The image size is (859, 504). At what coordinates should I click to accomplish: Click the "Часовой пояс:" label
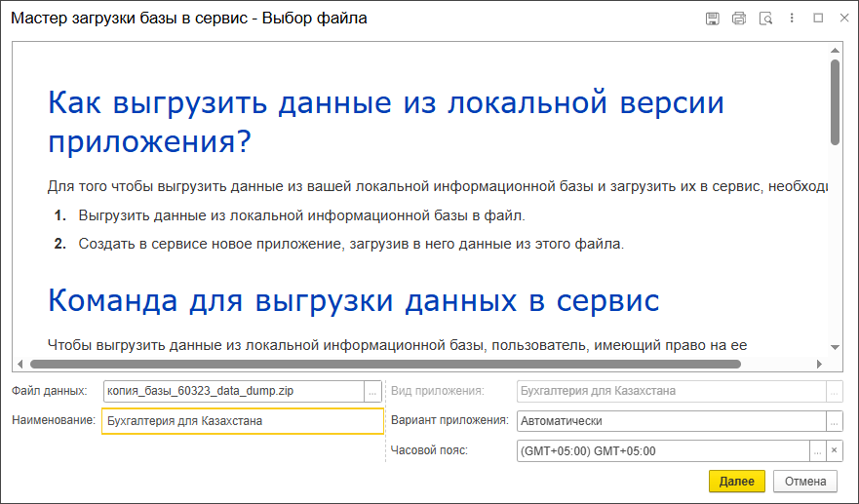(x=429, y=450)
